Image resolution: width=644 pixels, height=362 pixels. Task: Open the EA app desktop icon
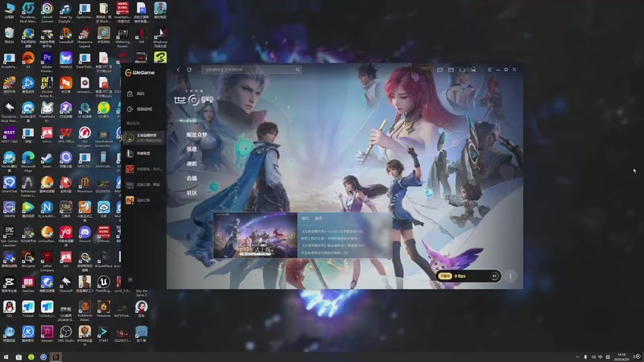[28, 60]
